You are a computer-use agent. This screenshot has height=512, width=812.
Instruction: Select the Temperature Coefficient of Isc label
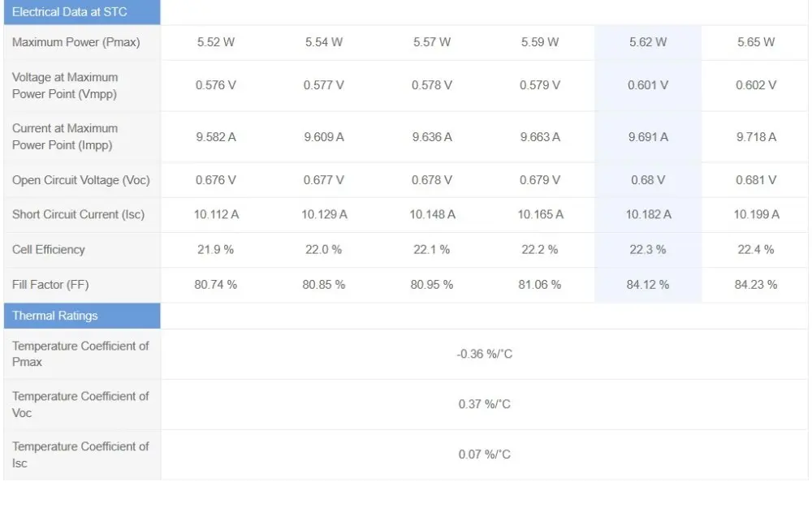[80, 454]
